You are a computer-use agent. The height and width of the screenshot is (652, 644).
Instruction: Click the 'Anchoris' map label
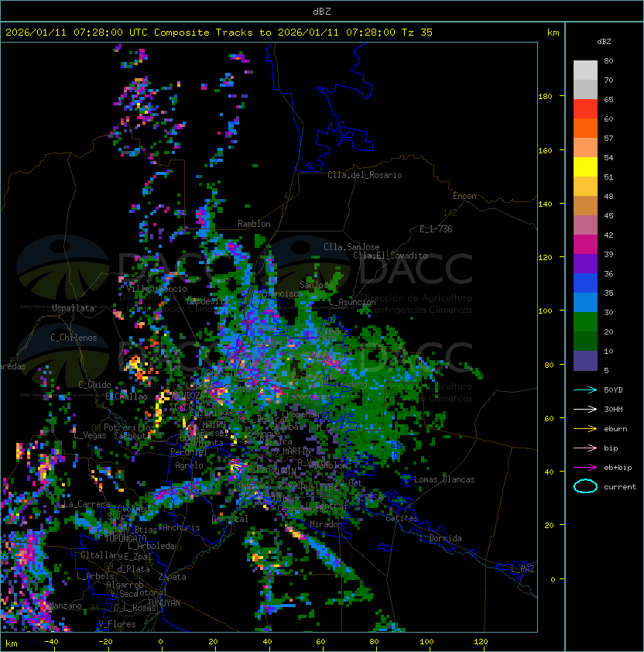point(181,527)
